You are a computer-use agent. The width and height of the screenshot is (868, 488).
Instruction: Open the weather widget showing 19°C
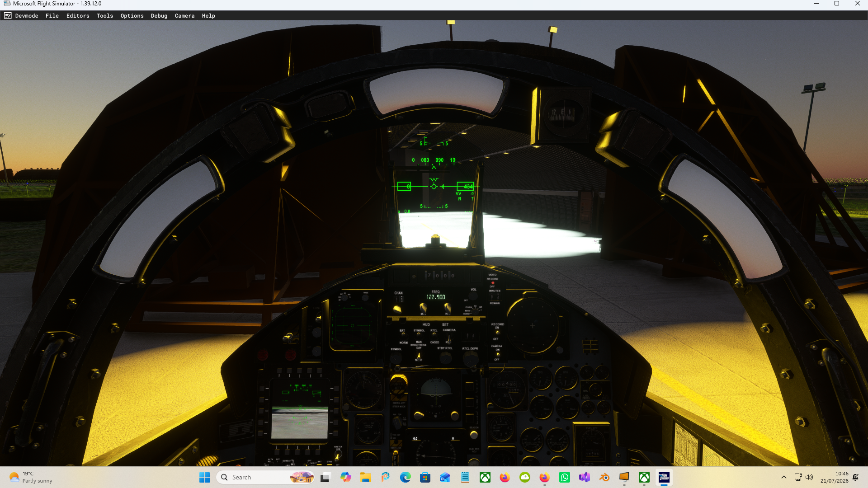tap(31, 477)
